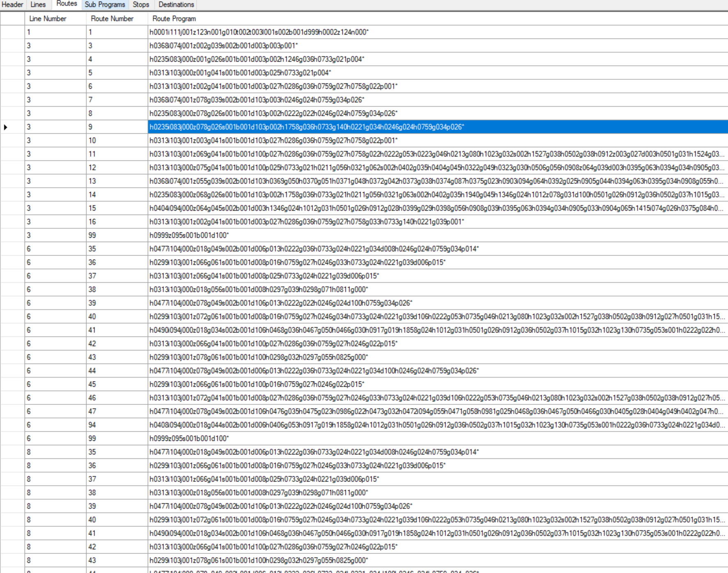The image size is (728, 573).
Task: Click Route Number 10 cell of line 3
Action: tap(117, 140)
